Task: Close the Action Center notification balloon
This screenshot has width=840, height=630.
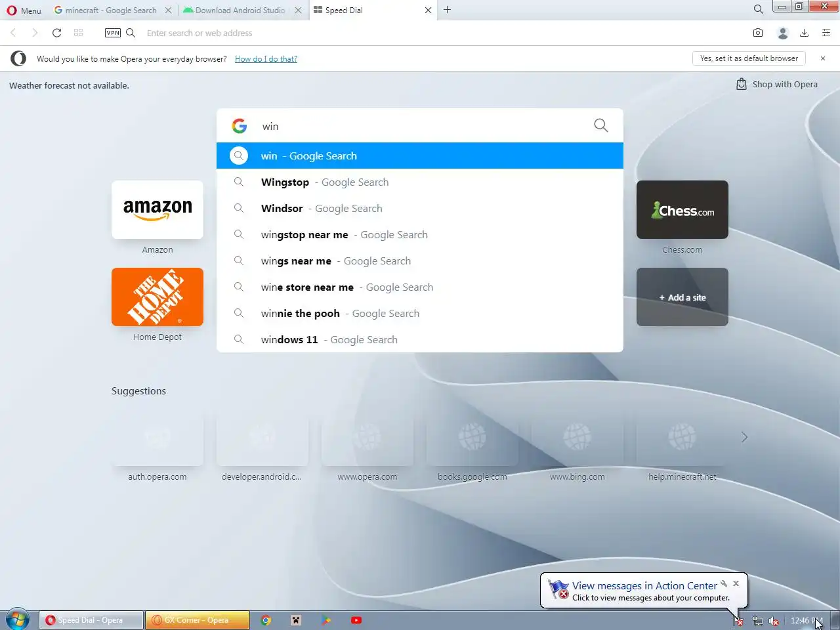Action: [x=736, y=583]
